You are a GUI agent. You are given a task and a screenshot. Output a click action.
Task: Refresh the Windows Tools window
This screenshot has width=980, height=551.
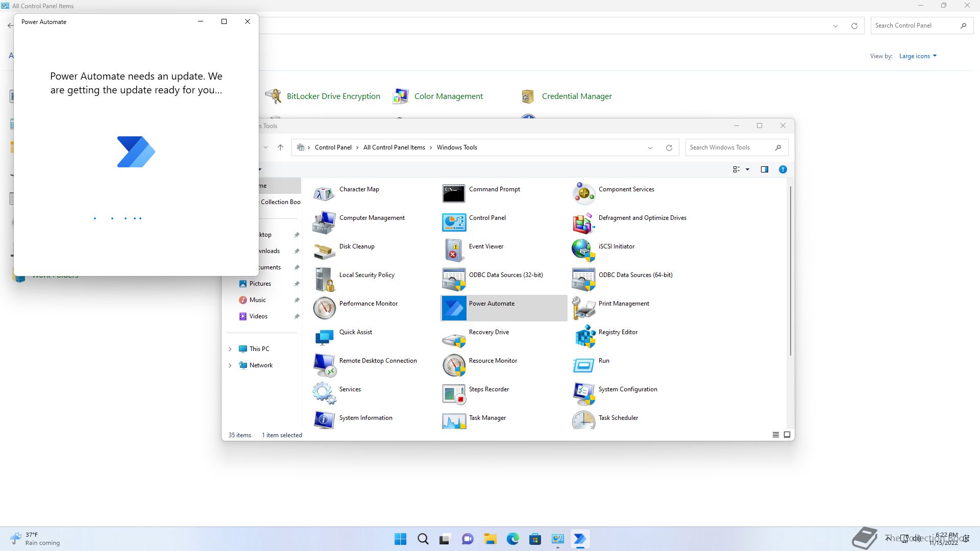[669, 148]
